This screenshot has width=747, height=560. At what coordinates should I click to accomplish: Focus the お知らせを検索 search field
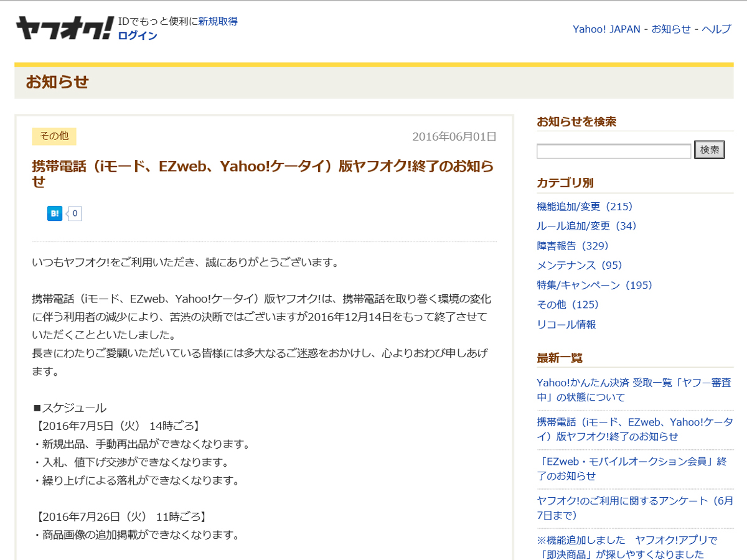click(x=614, y=151)
